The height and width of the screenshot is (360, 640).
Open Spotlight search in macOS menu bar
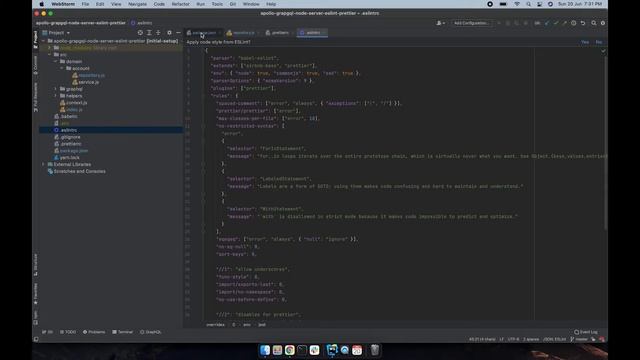coord(528,4)
